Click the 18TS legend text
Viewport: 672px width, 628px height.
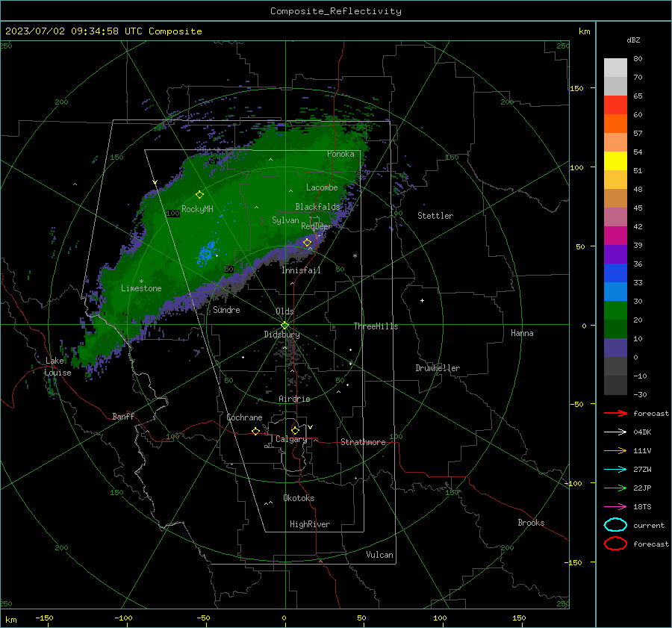pos(642,507)
